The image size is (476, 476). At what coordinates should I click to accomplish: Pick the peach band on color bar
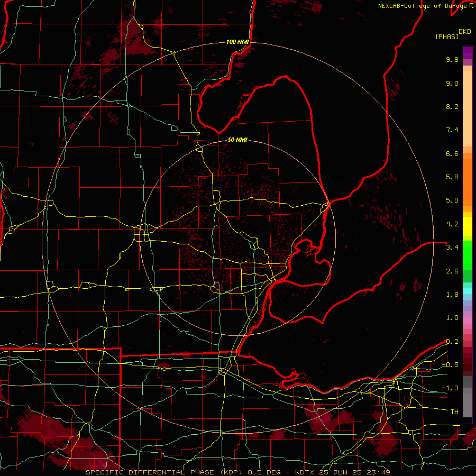[x=467, y=108]
